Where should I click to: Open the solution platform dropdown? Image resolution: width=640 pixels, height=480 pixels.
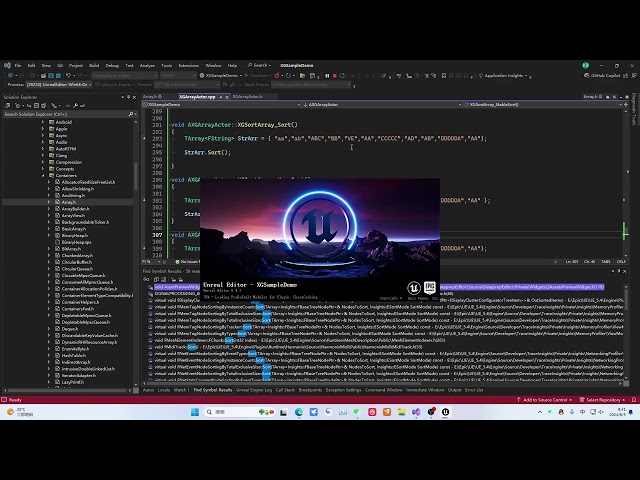(x=178, y=76)
